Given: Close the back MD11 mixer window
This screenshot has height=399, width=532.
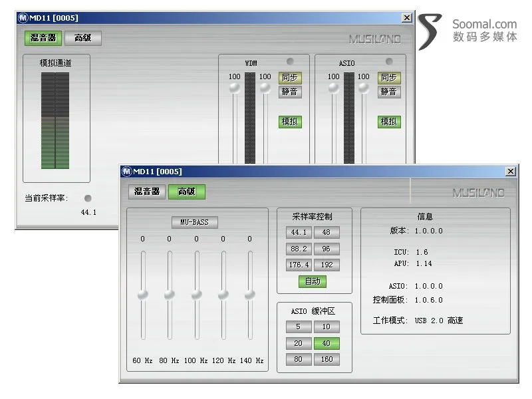Looking at the screenshot, I should pyautogui.click(x=407, y=18).
